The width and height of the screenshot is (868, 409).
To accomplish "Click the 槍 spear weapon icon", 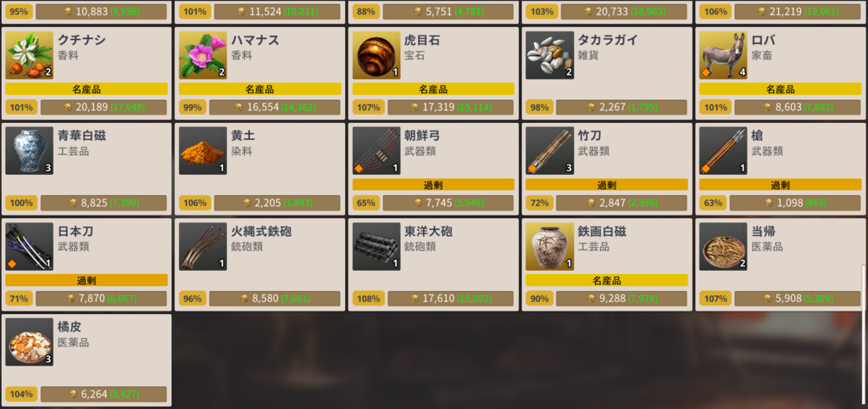I will tap(724, 151).
